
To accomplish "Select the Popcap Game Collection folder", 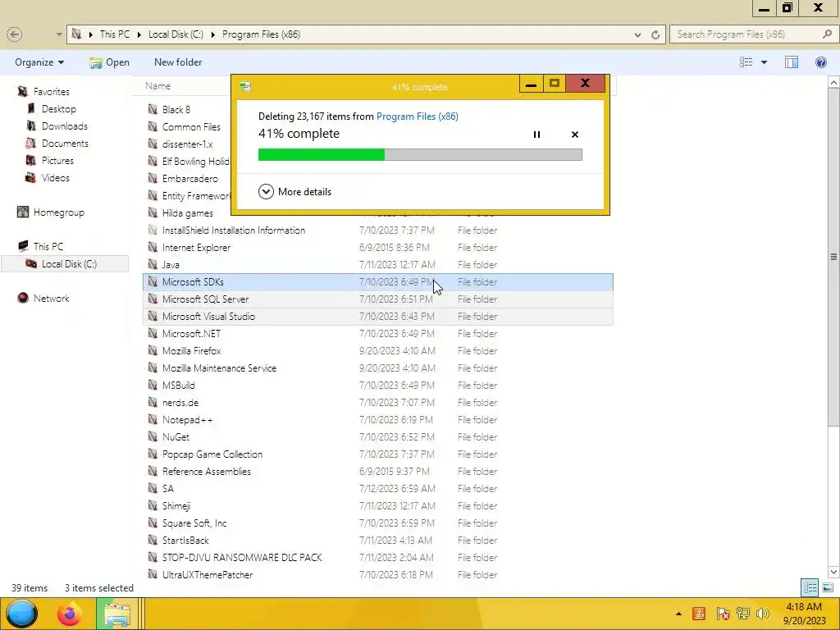I will click(212, 454).
